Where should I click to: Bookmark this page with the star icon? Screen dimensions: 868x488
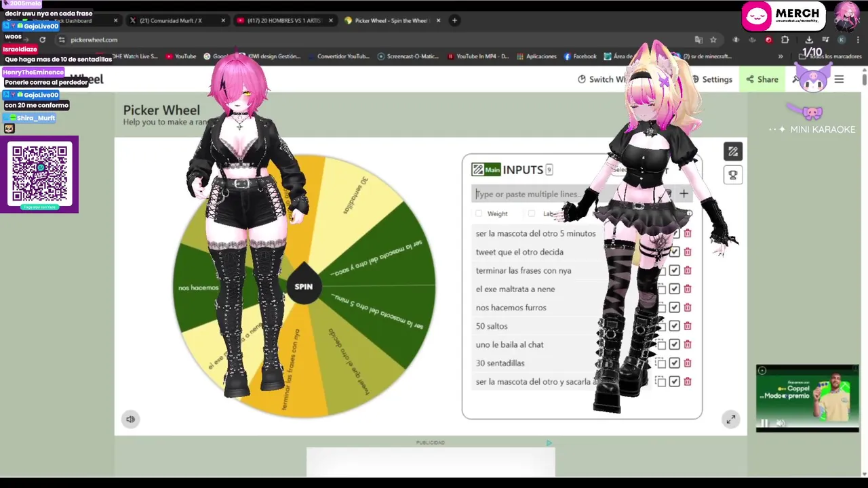click(713, 40)
